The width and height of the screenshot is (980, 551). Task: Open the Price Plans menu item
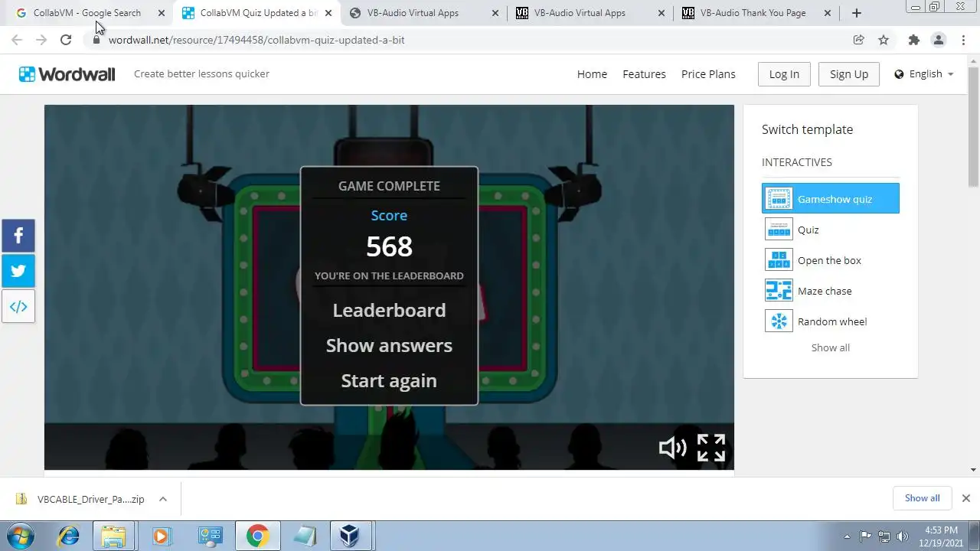coord(708,74)
